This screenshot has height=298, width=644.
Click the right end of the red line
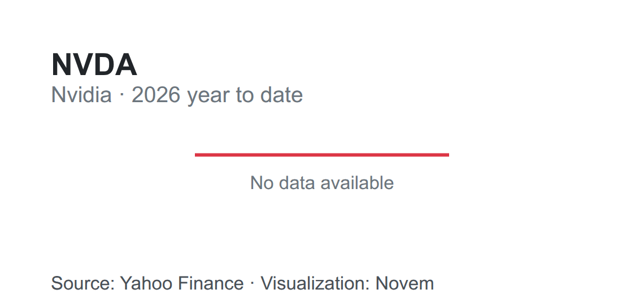click(x=447, y=155)
